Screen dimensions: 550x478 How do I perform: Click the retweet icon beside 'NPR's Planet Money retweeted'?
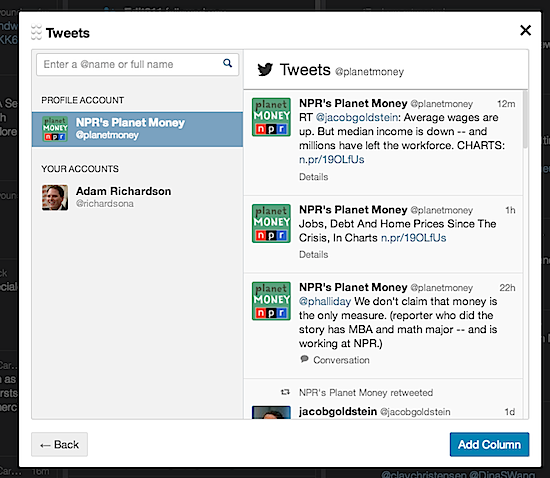(285, 392)
